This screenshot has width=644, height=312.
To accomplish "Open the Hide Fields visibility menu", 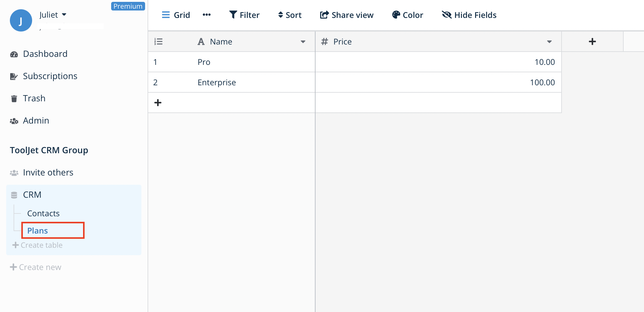I will (x=469, y=15).
